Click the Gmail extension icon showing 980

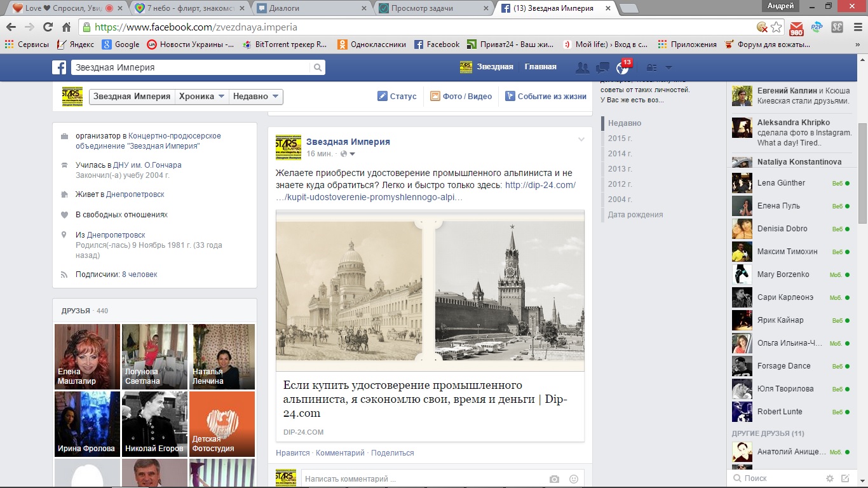(796, 28)
